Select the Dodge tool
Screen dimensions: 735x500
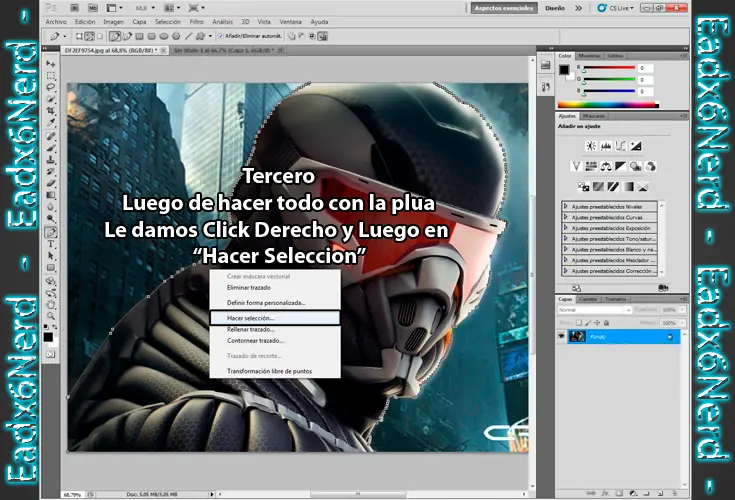pyautogui.click(x=51, y=218)
